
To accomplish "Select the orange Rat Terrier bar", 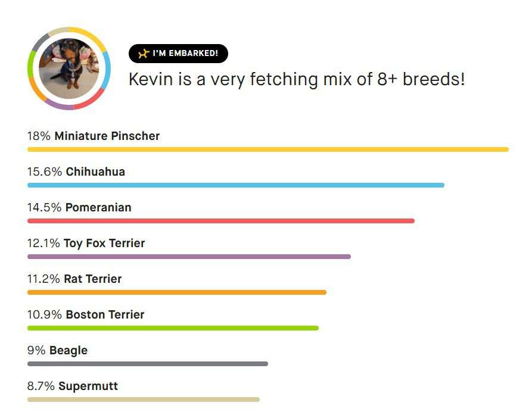I will [177, 292].
